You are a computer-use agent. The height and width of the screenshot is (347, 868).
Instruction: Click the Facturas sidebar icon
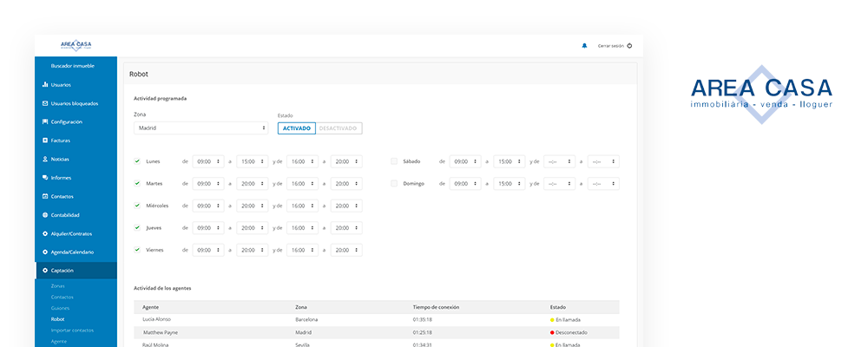coord(45,141)
